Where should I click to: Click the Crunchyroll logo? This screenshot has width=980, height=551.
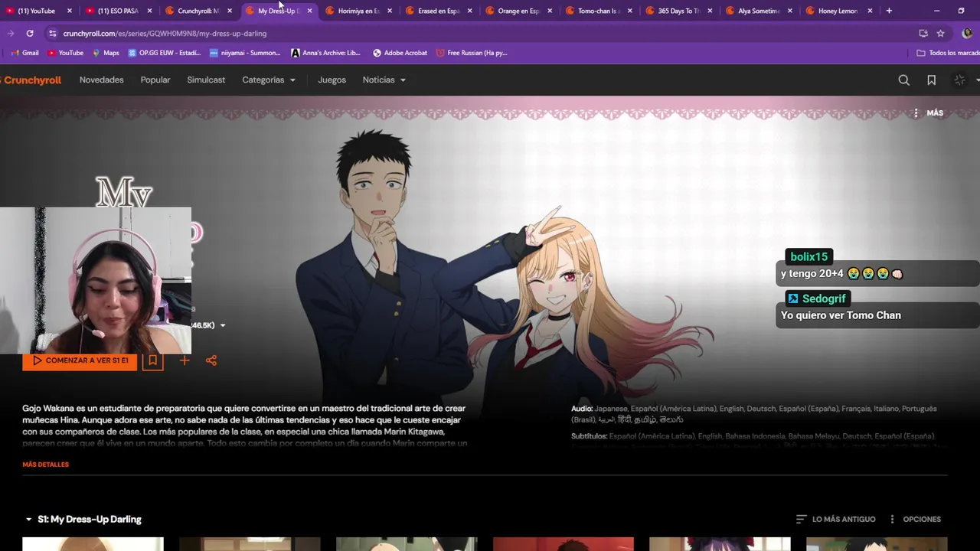(31, 80)
